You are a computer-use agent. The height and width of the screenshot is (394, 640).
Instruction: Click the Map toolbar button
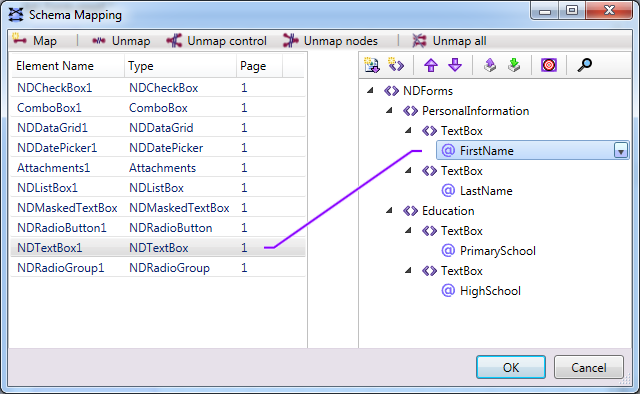(34, 40)
